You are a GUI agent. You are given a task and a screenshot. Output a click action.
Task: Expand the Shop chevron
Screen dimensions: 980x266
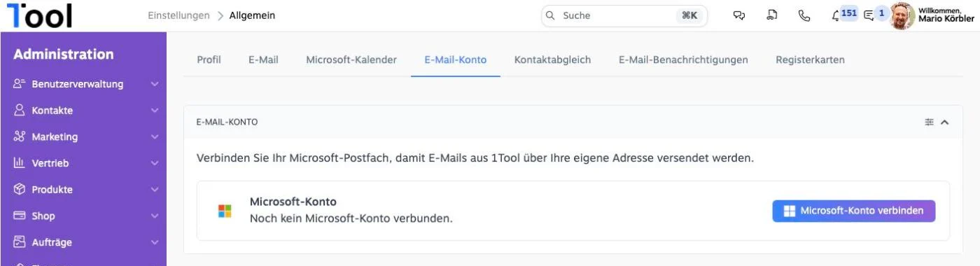pyautogui.click(x=155, y=216)
